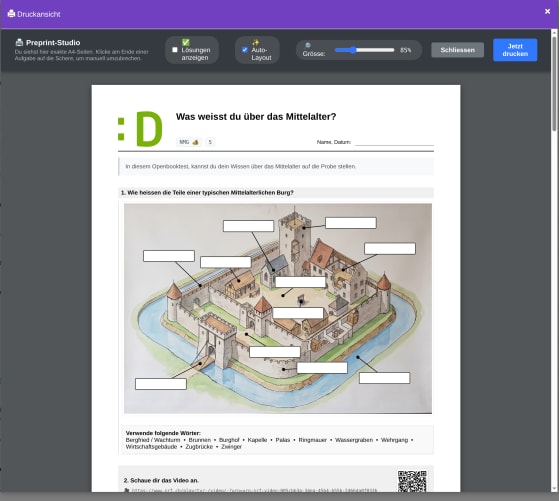
Task: Click the word 'Ringmauer' in the word list
Action: click(312, 440)
